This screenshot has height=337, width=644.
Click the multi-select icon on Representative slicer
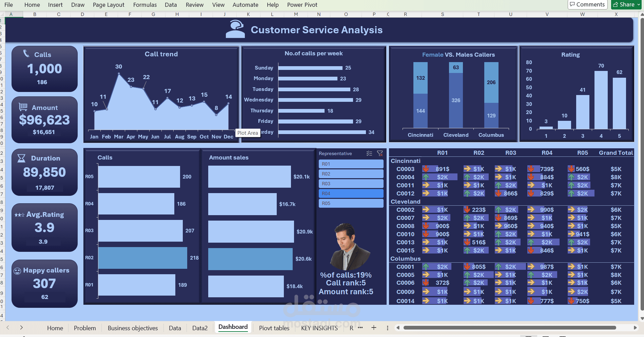(369, 153)
